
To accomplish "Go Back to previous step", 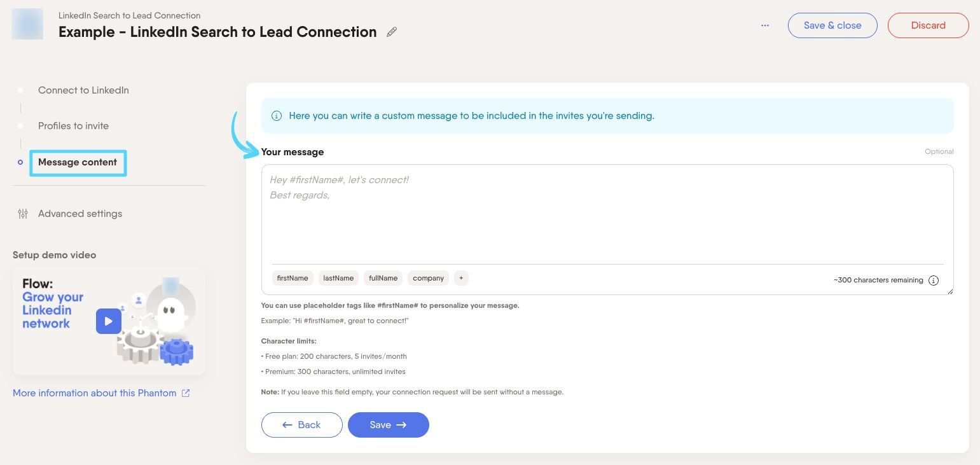I will coord(301,425).
